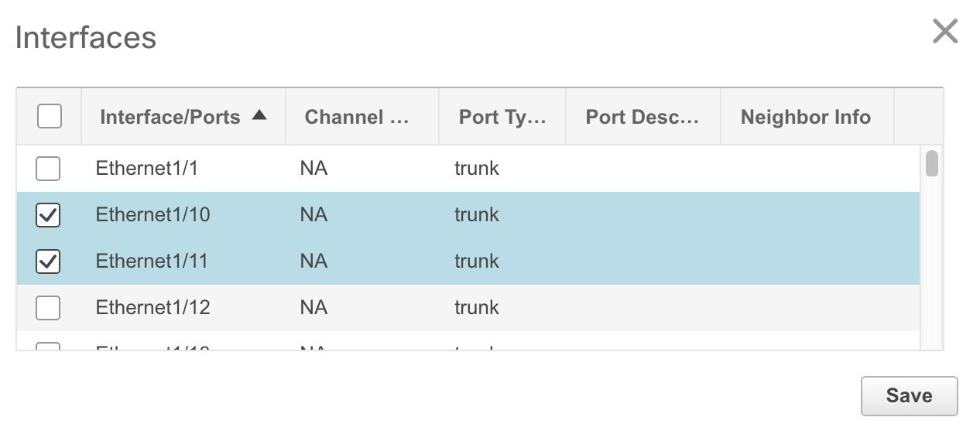Click the partially visible checkbox at the table bottom
This screenshot has height=424, width=980.
point(48,346)
